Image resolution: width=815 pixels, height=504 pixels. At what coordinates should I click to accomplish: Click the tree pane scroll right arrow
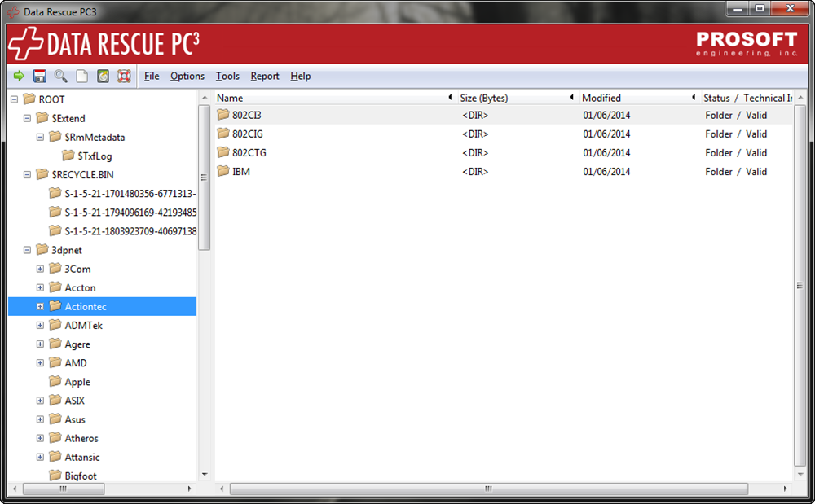pos(190,489)
